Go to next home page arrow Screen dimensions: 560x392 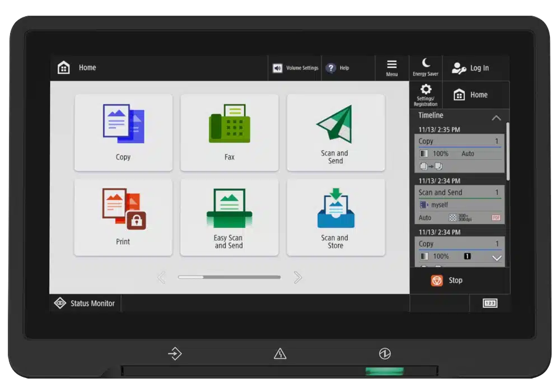click(x=297, y=277)
